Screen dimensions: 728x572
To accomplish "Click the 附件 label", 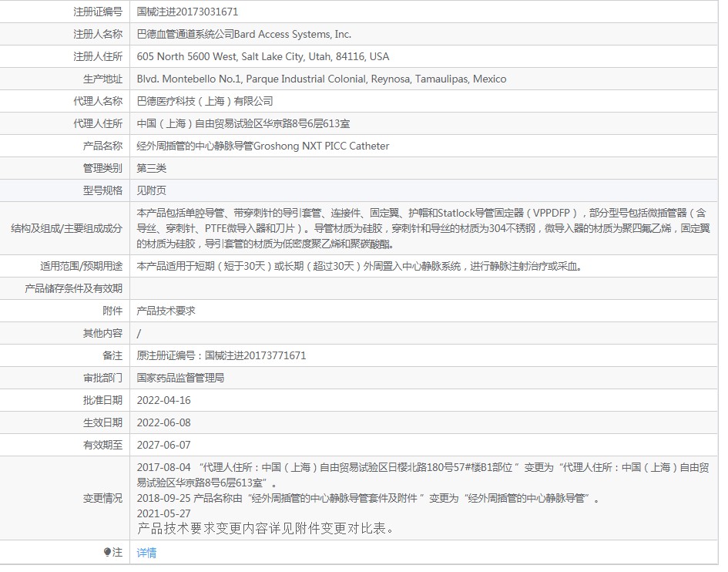I will pyautogui.click(x=112, y=311).
